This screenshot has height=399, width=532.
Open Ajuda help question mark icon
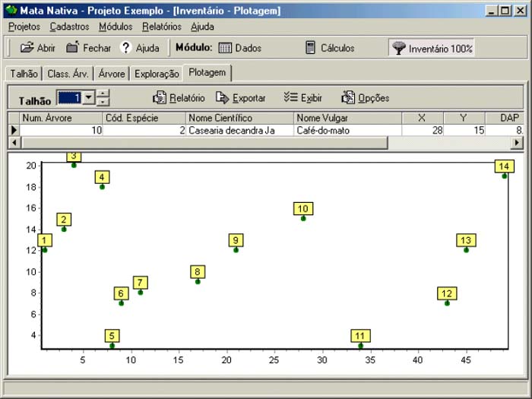[126, 48]
